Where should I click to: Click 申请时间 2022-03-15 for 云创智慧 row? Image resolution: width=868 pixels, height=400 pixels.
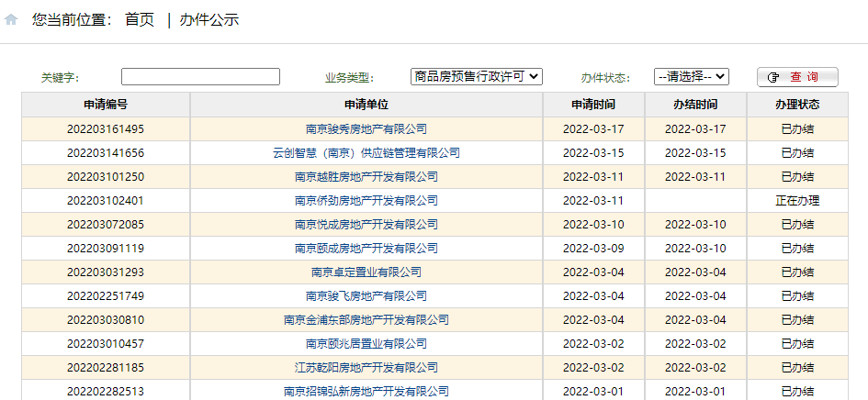(x=593, y=153)
